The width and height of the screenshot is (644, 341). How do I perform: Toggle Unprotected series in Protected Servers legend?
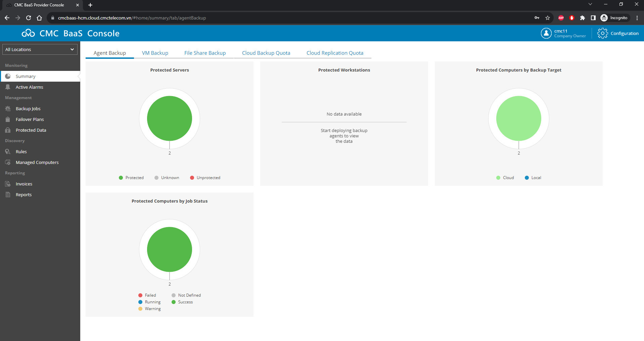[205, 178]
